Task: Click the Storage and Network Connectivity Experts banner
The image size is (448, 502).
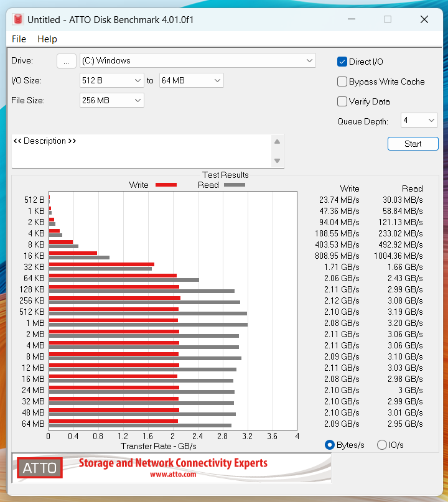Action: click(173, 463)
